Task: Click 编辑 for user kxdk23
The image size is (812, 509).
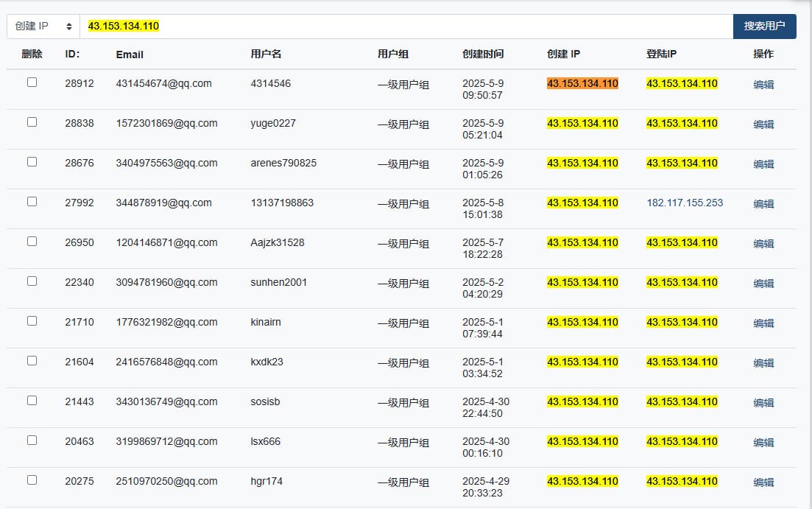Action: (x=763, y=363)
